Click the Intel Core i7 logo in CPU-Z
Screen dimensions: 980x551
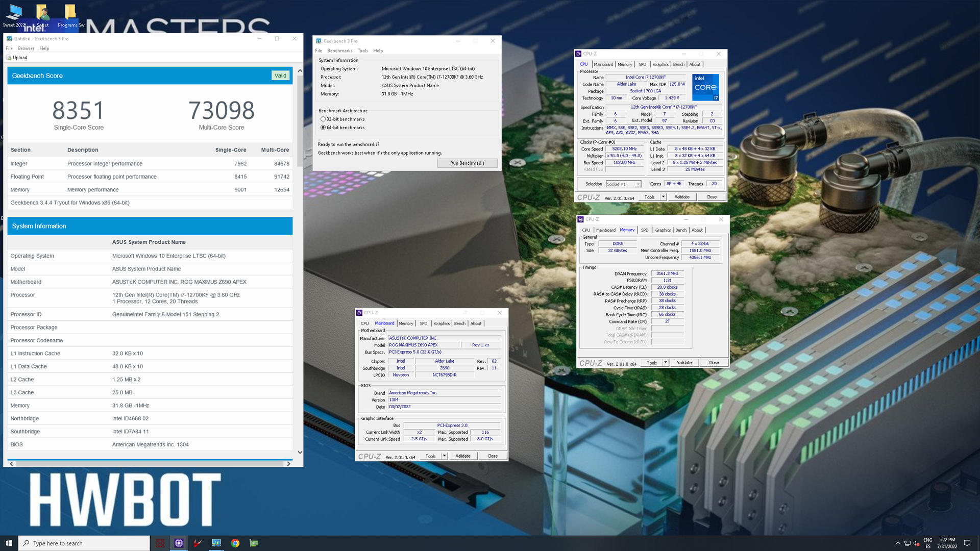point(705,87)
